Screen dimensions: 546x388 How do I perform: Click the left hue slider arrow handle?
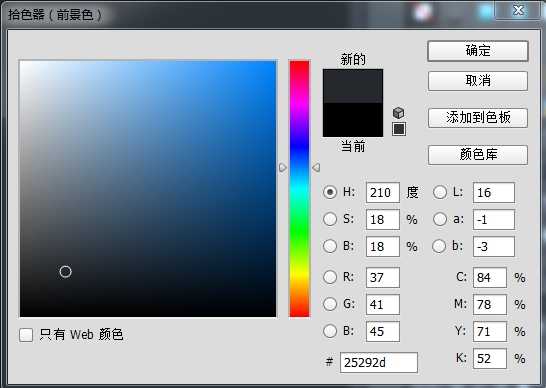point(283,168)
